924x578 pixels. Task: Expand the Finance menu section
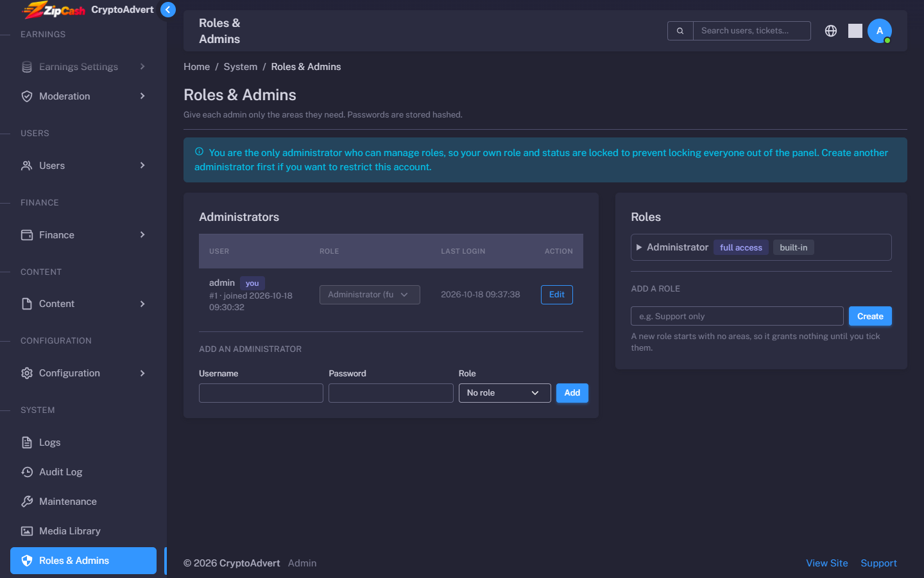coord(83,235)
